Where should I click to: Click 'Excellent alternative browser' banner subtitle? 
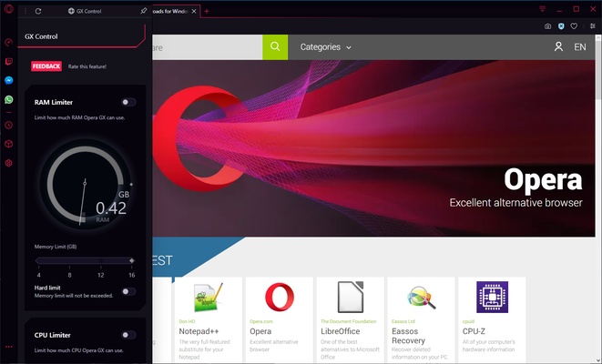click(516, 203)
